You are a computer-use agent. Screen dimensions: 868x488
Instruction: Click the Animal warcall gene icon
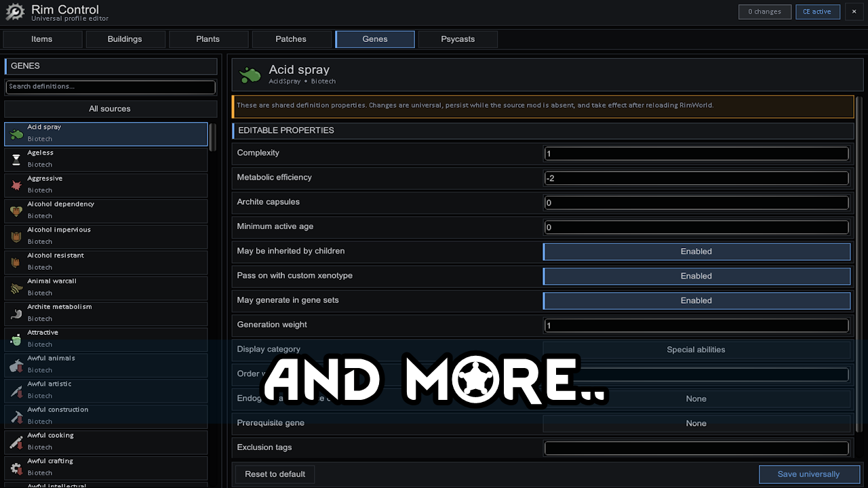[x=16, y=288]
